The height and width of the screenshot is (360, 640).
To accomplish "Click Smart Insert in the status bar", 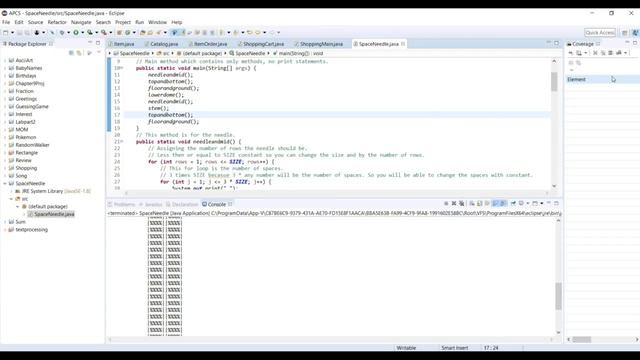I will point(455,348).
